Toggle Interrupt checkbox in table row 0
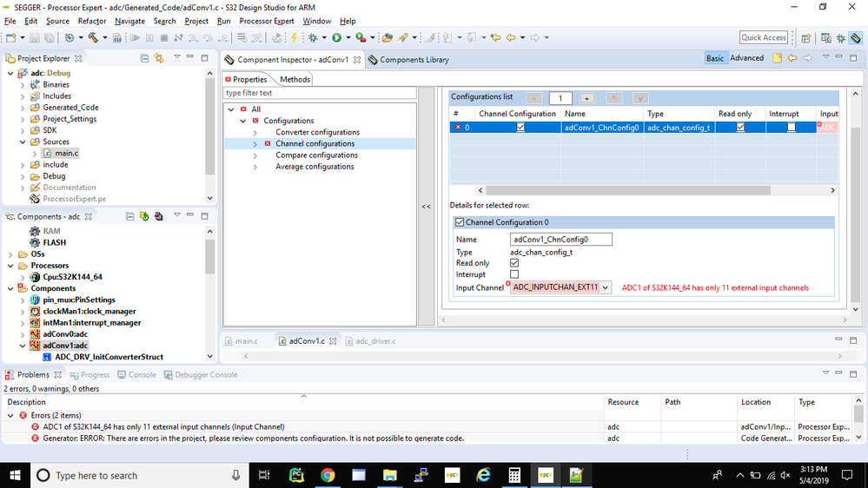Screen dimensions: 868x488 click(x=791, y=128)
